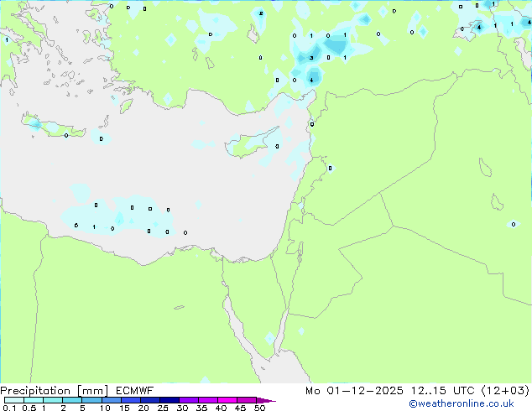
Task: Click the legend scale label "30"
Action: [x=182, y=408]
